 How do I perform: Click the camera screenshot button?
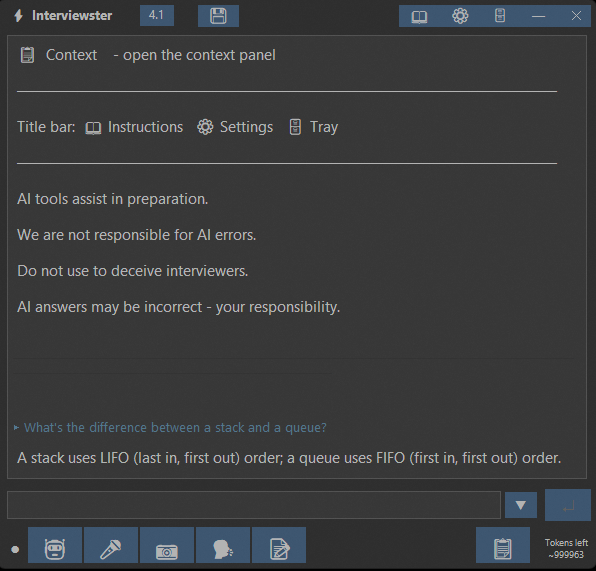167,545
